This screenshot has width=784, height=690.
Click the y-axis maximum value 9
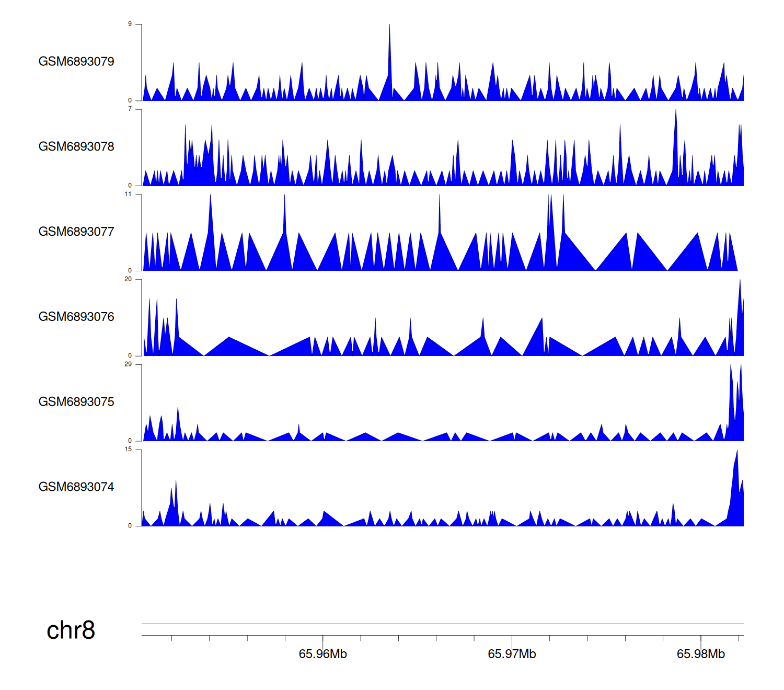130,24
